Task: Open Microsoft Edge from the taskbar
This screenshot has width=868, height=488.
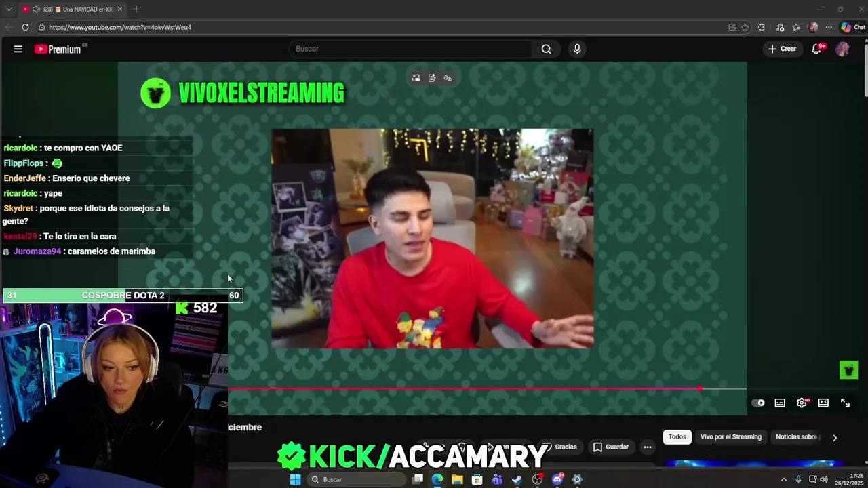Action: coord(437,479)
